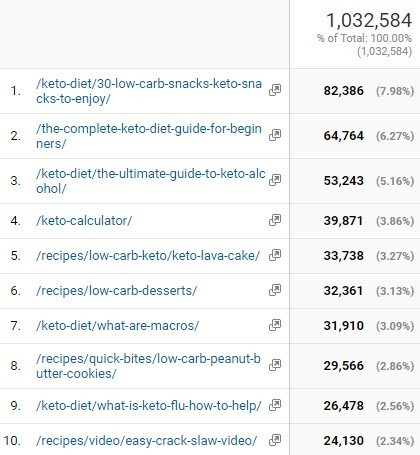Open external link icon for low-carb-desserts page

[x=275, y=290]
